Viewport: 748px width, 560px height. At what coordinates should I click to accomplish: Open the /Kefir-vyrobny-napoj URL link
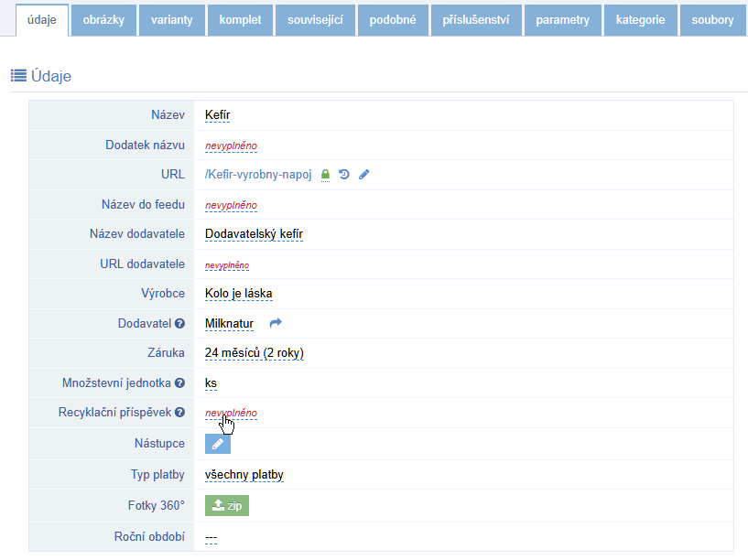tap(258, 175)
